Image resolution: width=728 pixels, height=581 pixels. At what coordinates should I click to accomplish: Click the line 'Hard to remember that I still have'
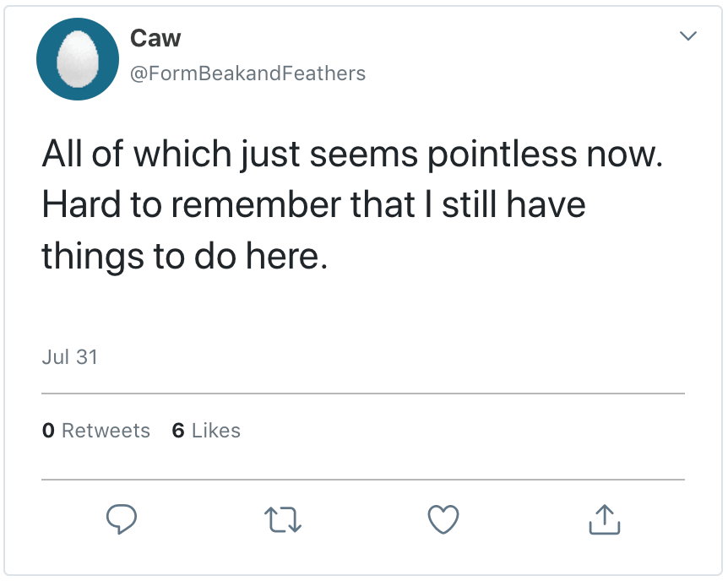(x=313, y=205)
